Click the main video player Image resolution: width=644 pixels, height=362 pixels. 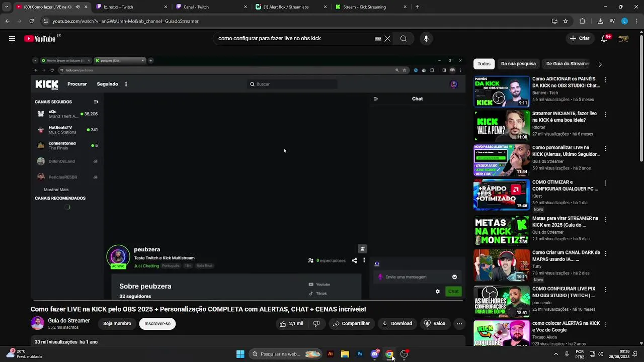pos(248,178)
